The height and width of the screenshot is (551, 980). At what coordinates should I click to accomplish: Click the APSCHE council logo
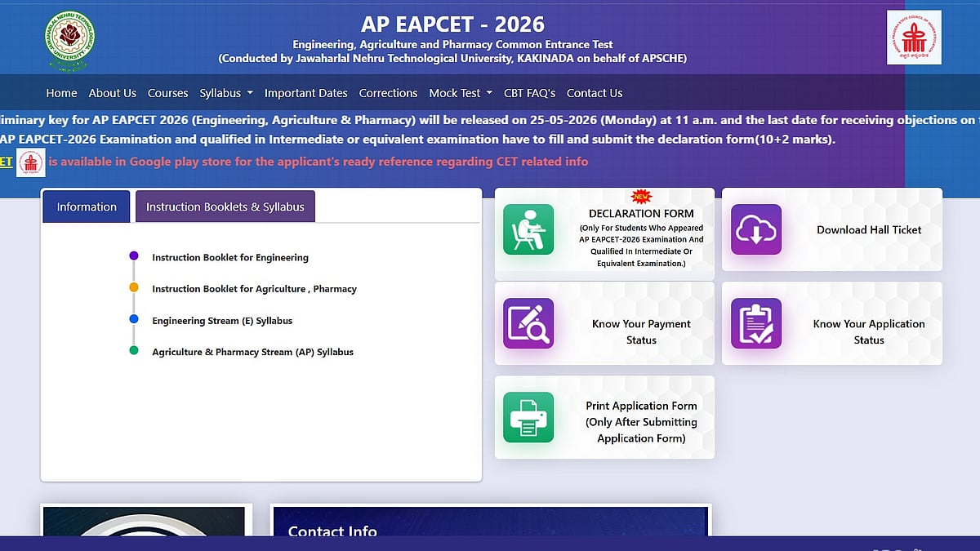tap(914, 38)
